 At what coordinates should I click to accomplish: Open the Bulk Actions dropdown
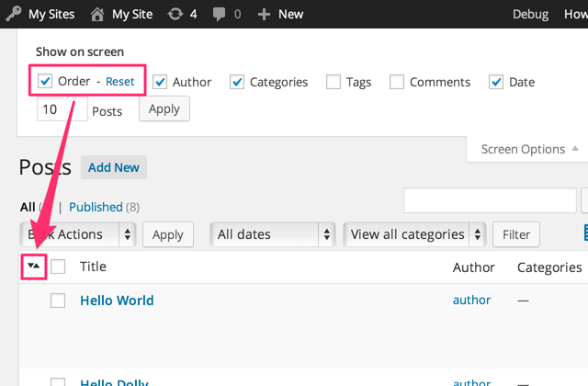coord(79,234)
